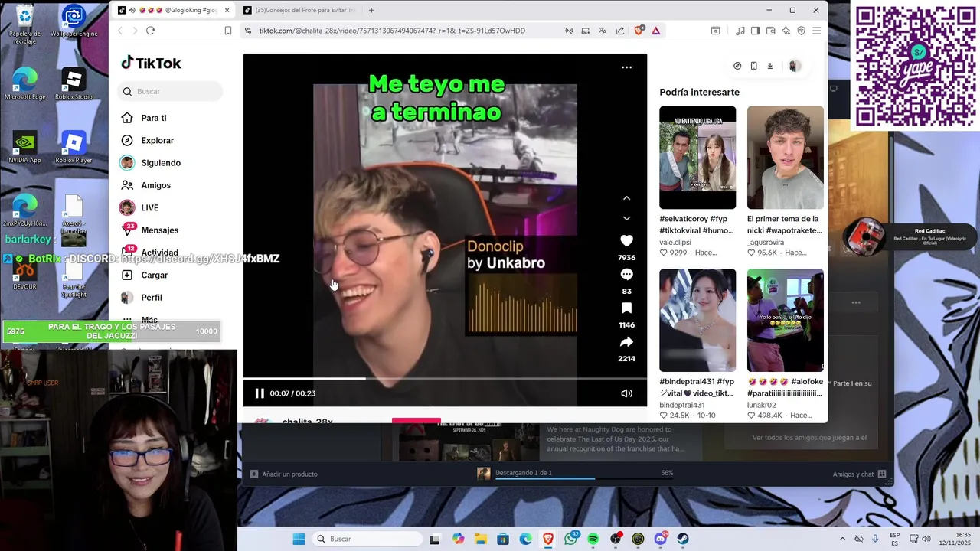Pause the TikTok video
This screenshot has width=980, height=551.
point(260,393)
